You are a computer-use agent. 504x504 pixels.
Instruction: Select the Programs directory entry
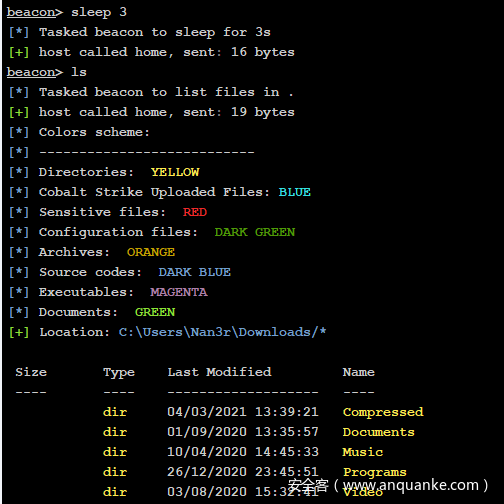coord(375,472)
